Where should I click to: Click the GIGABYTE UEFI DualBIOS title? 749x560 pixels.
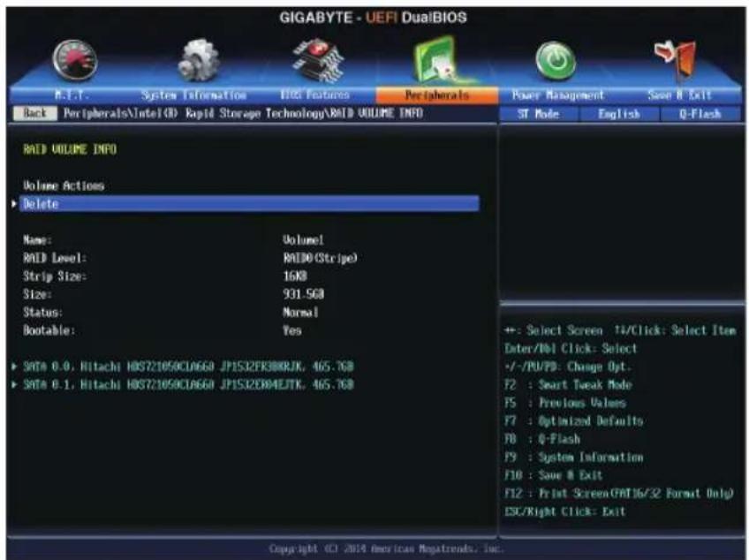click(373, 18)
